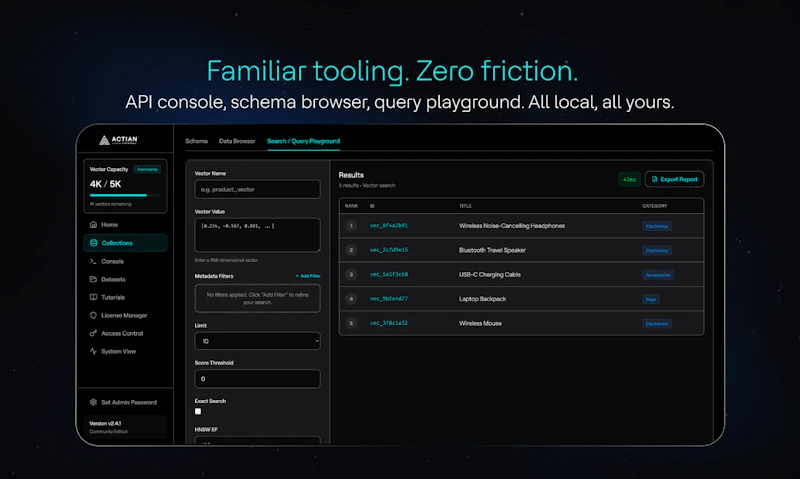Screen dimensions: 800x479
Task: Click the Accessories tag for USB-C Charging Cable
Action: point(658,275)
